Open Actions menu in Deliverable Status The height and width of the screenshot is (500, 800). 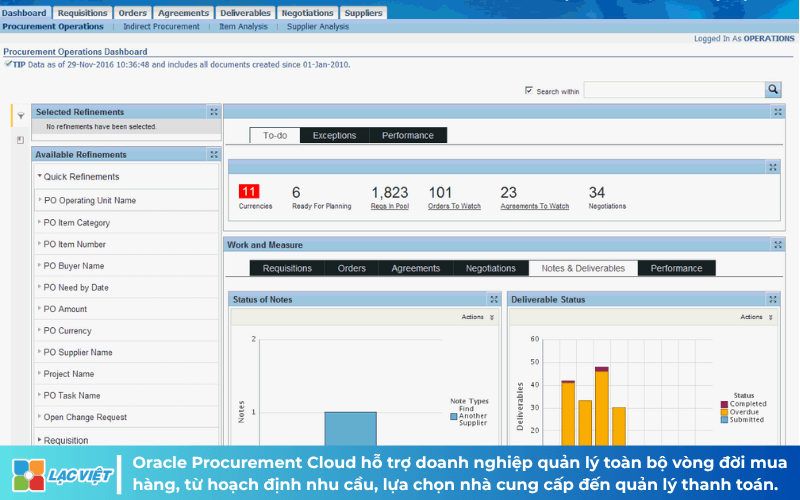(757, 317)
